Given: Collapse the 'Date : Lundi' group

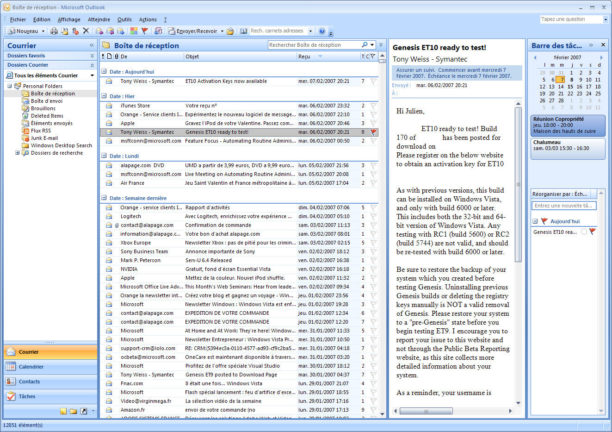Looking at the screenshot, I should [104, 156].
